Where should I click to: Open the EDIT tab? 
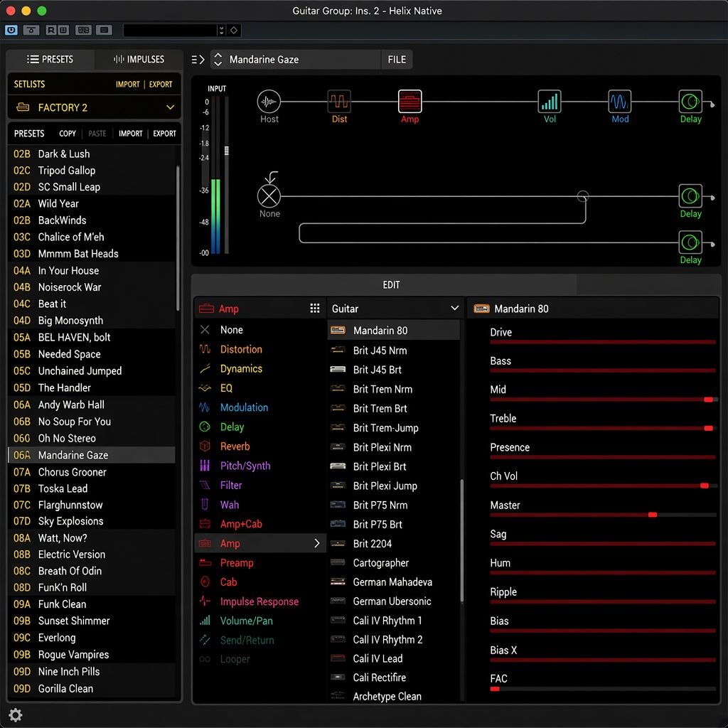(x=391, y=284)
